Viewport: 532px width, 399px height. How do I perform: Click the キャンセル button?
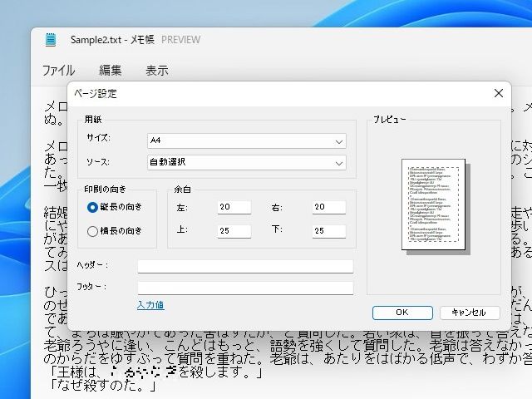(470, 313)
